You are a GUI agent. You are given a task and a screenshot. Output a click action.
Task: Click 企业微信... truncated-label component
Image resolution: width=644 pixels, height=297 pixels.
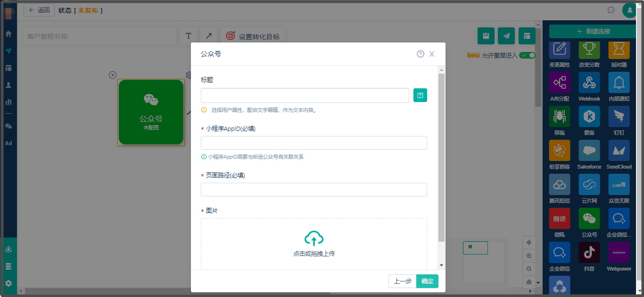pyautogui.click(x=619, y=219)
